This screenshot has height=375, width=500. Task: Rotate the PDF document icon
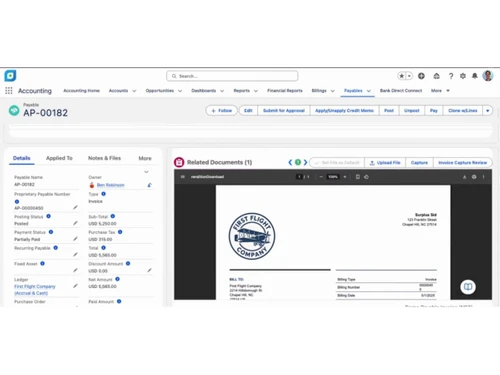coord(366,177)
